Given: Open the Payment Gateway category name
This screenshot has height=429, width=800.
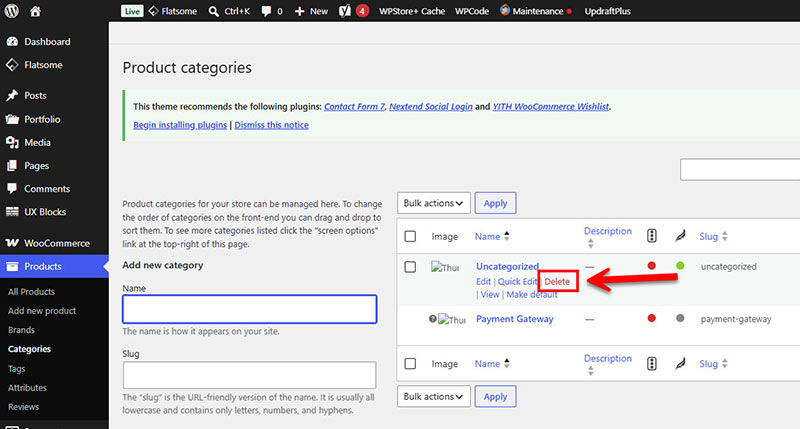Looking at the screenshot, I should tap(515, 319).
